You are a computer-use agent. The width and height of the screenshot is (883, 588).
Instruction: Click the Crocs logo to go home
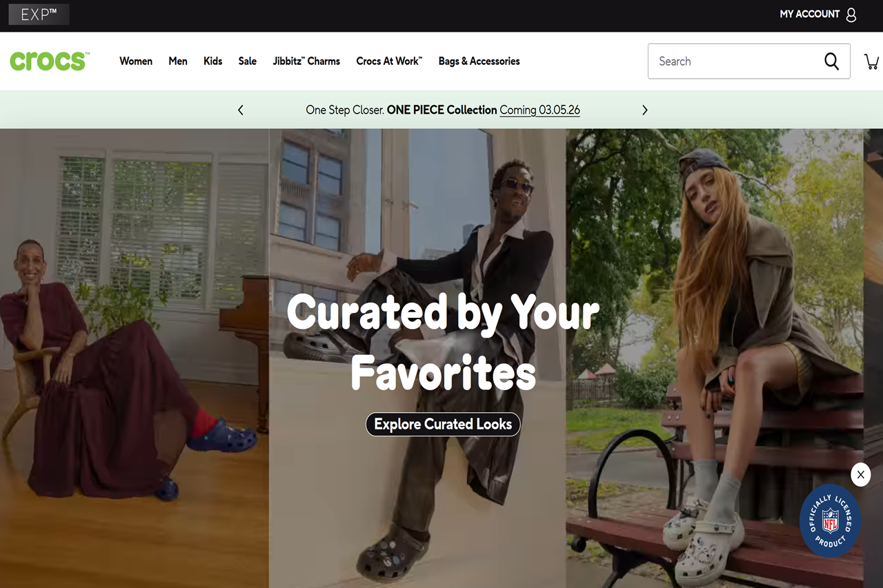(48, 61)
